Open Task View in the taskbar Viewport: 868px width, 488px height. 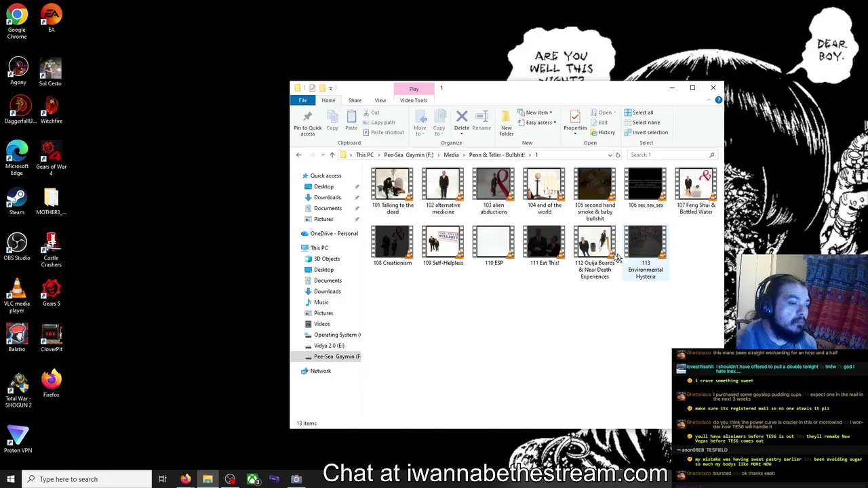point(163,479)
